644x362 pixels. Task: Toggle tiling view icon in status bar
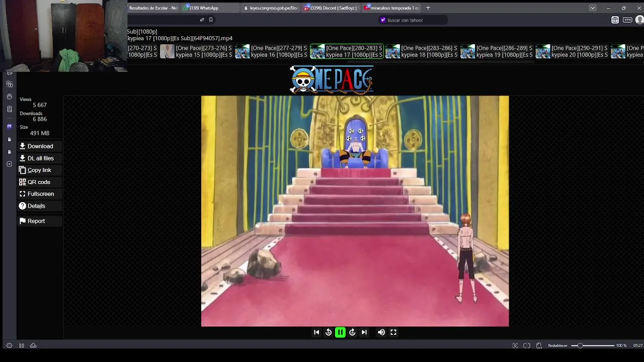527,346
